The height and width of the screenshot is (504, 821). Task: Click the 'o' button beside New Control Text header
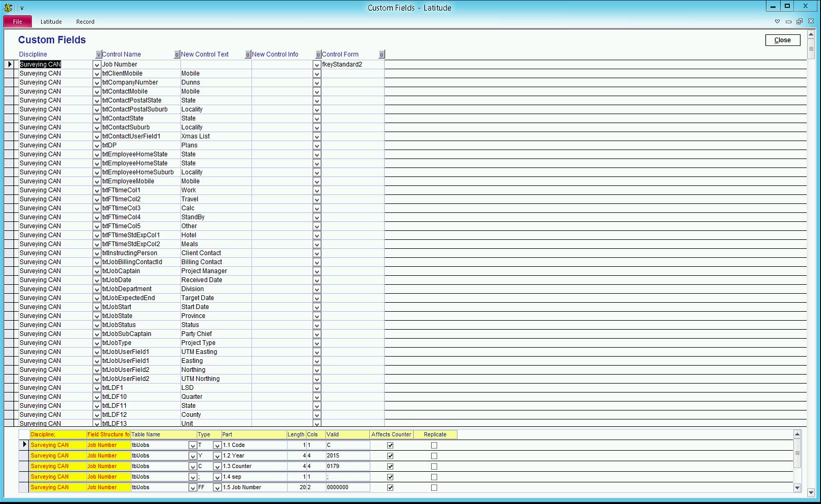248,54
